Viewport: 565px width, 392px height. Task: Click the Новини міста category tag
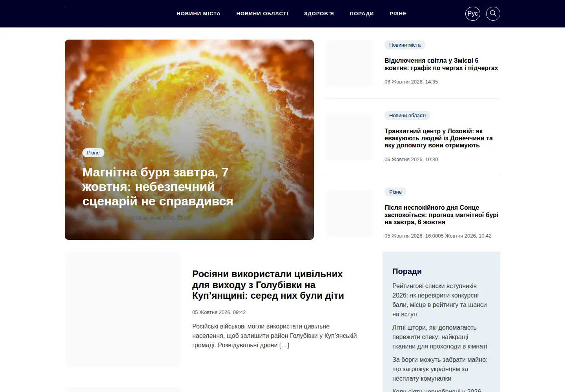pyautogui.click(x=405, y=45)
